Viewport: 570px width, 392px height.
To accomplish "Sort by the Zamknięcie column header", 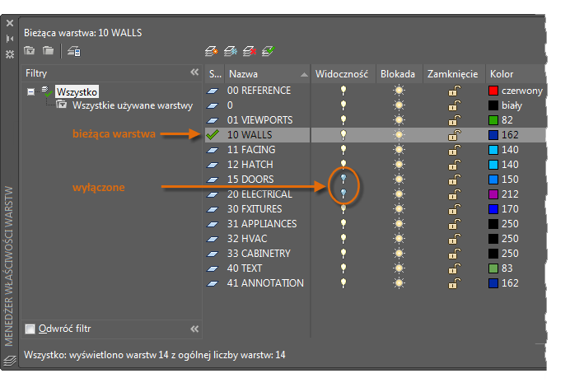I will tap(454, 74).
